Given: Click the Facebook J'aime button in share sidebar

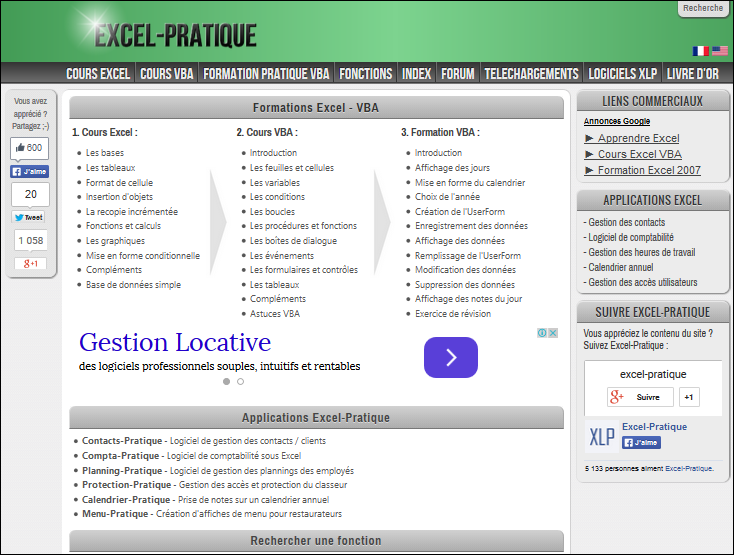Looking at the screenshot, I should pos(30,172).
